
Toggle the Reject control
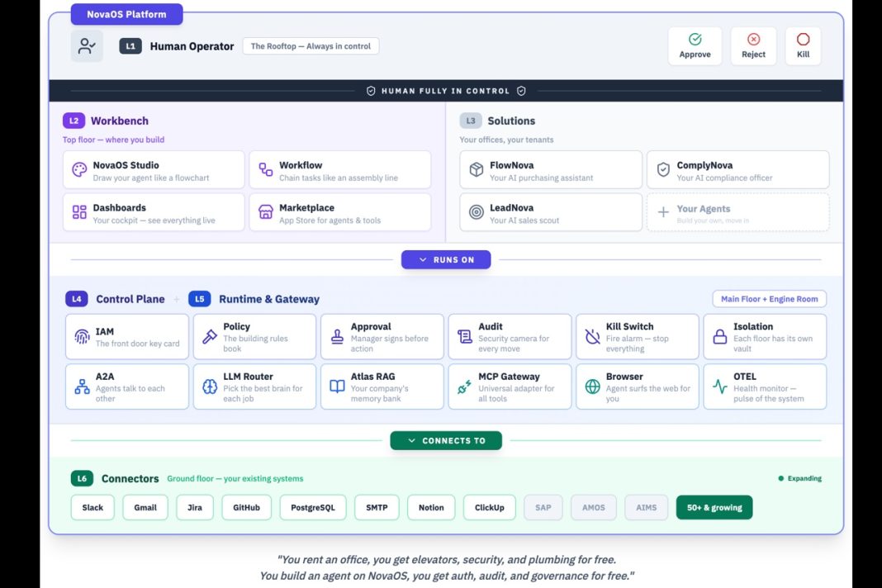click(x=753, y=45)
